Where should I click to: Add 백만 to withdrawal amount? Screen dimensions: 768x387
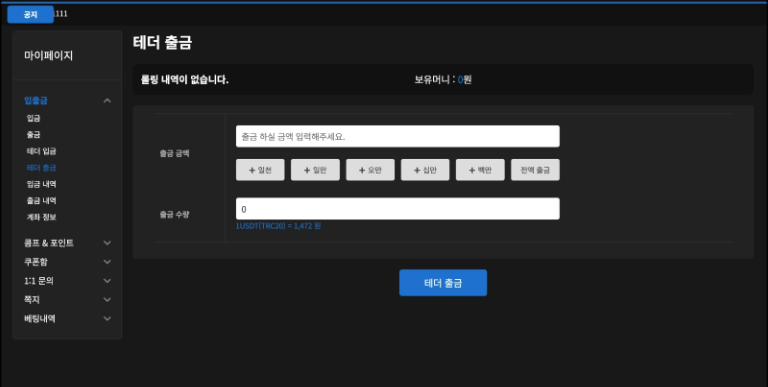point(480,170)
